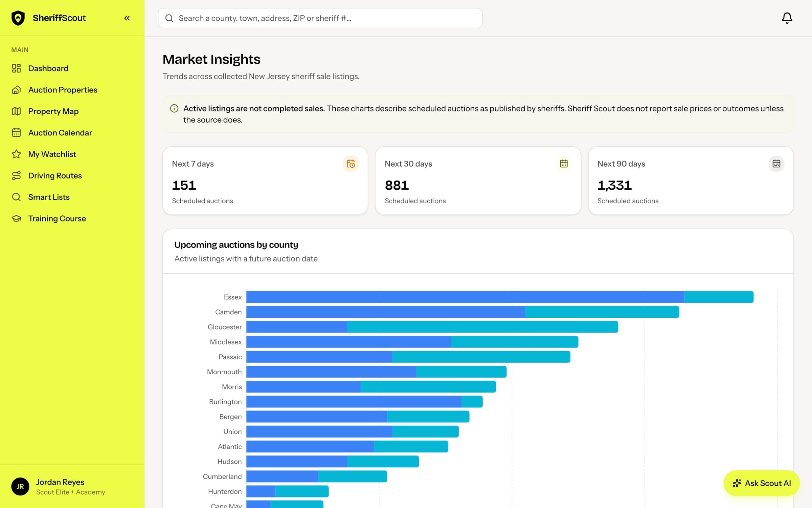
Task: Open the Training Course section
Action: (x=72, y=218)
